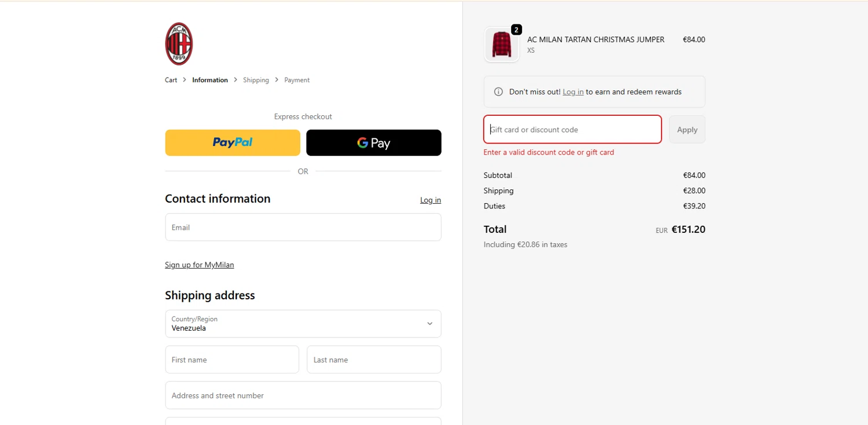Click the discount code error message
Image resolution: width=868 pixels, height=425 pixels.
549,152
